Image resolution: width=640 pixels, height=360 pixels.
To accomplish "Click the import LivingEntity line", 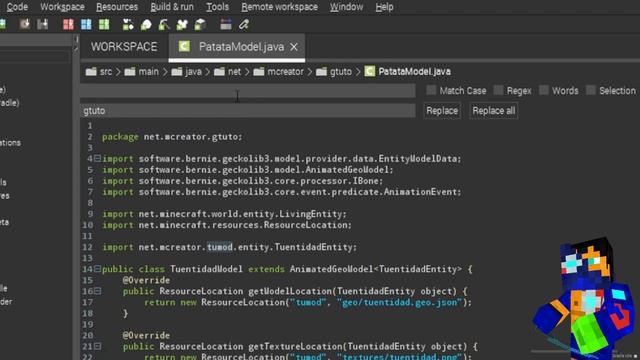I will [224, 214].
